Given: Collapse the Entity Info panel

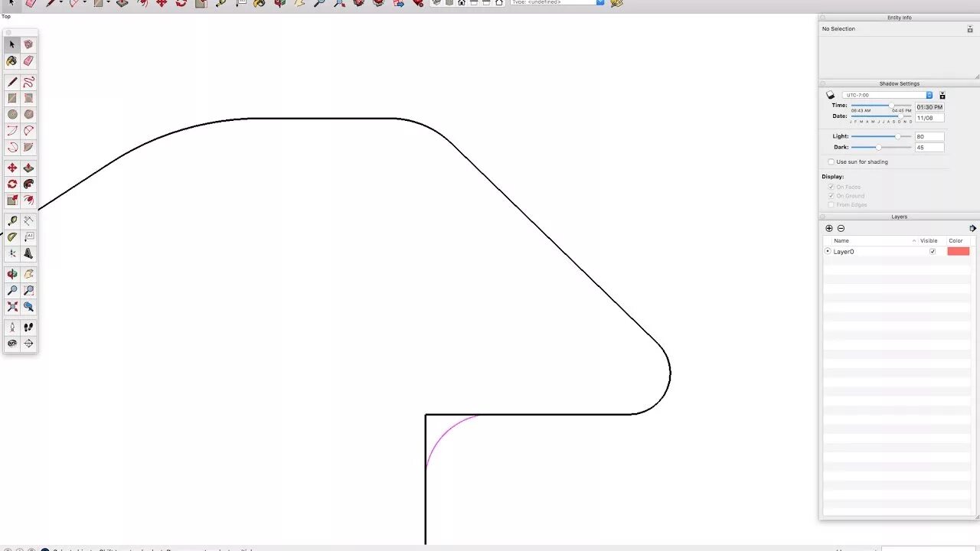Looking at the screenshot, I should 823,18.
